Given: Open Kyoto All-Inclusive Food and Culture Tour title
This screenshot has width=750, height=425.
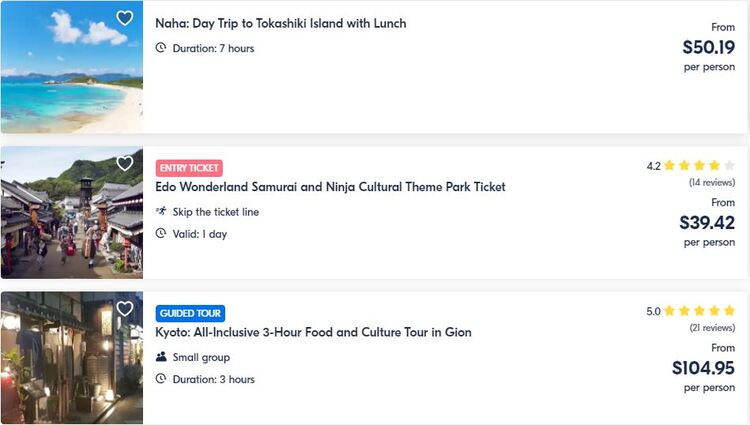Looking at the screenshot, I should [313, 332].
